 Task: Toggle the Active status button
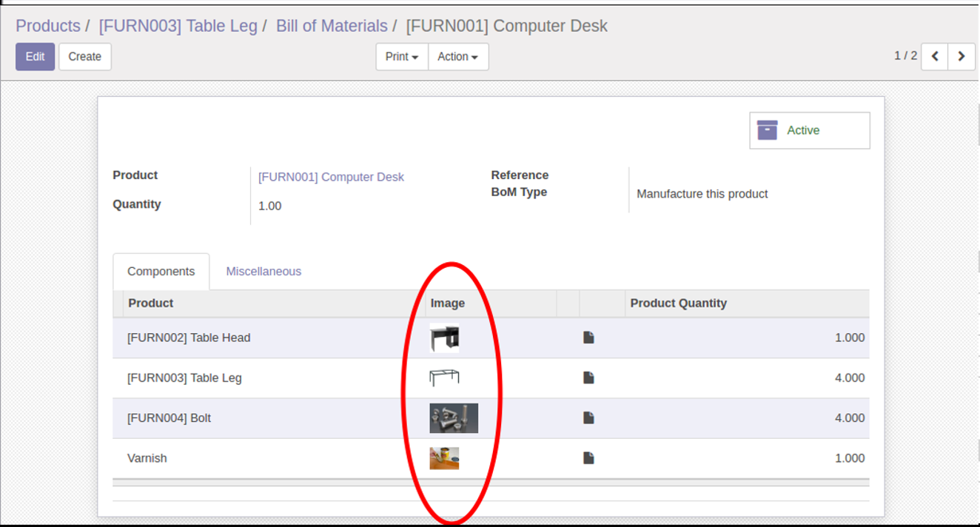click(x=810, y=130)
